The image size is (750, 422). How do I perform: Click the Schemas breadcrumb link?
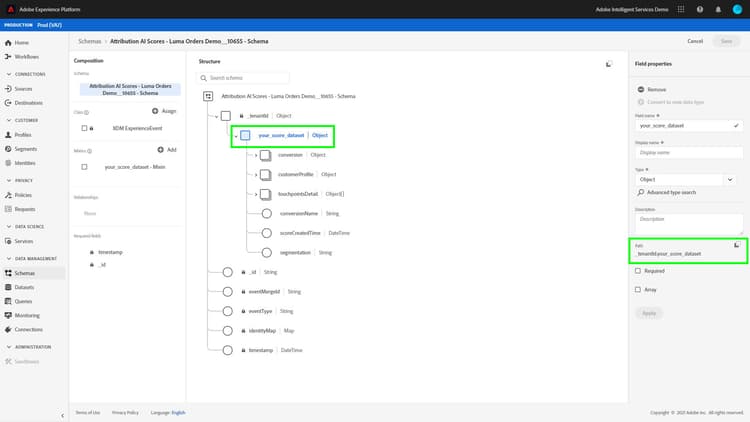(89, 41)
